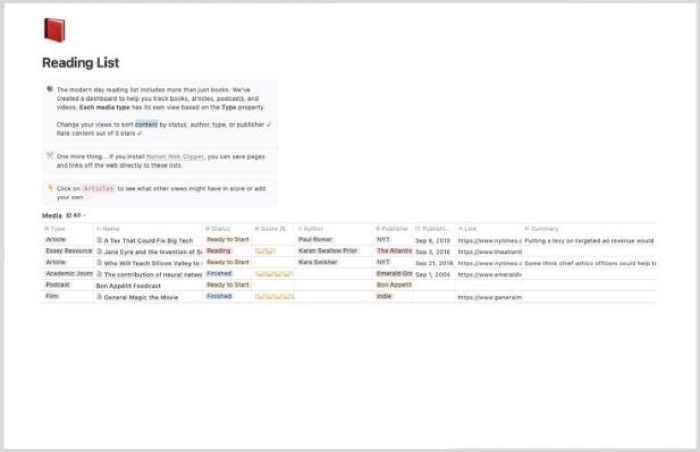The height and width of the screenshot is (452, 700).
Task: Open the emerald link in neural networks row
Action: click(x=489, y=274)
